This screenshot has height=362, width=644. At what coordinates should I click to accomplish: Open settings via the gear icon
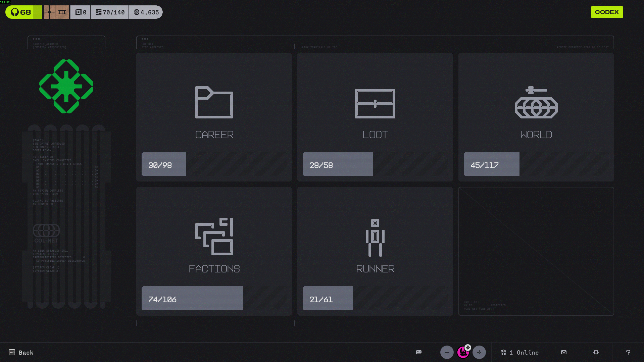click(596, 352)
